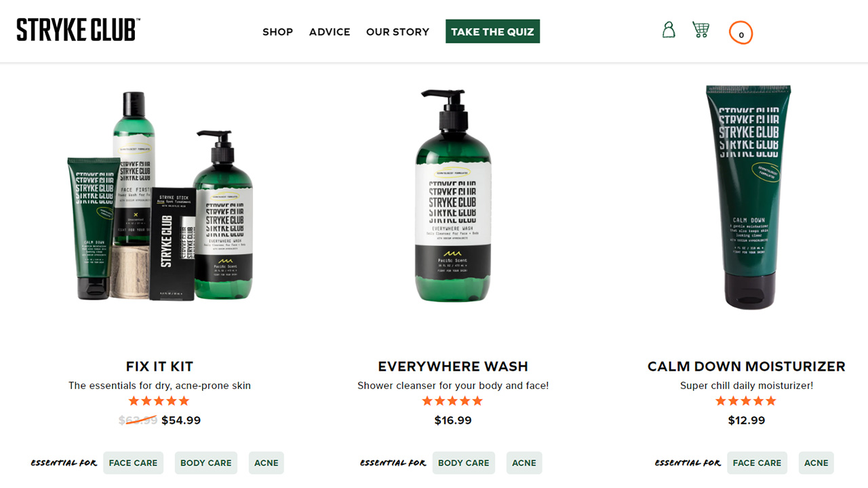Open the Shop menu
This screenshot has width=868, height=488.
(x=277, y=32)
